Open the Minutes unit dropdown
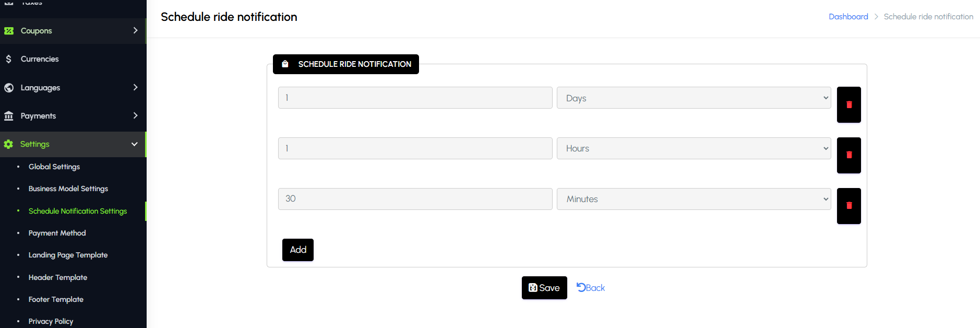The width and height of the screenshot is (980, 328). click(x=694, y=199)
